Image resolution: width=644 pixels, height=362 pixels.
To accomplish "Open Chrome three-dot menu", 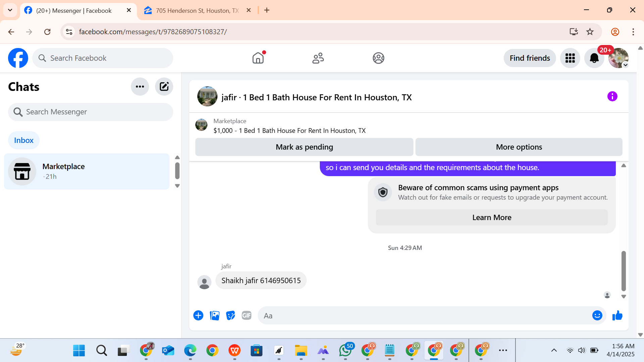I will tap(633, 32).
